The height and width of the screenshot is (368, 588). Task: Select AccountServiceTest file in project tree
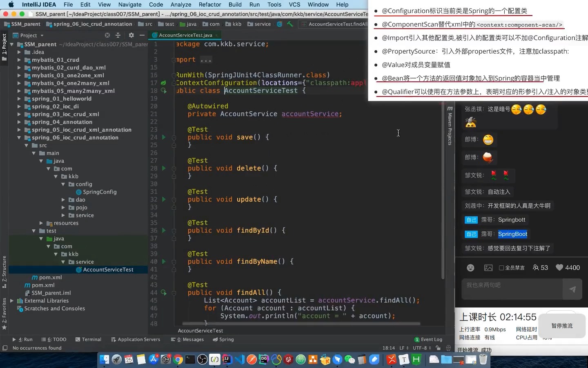click(108, 269)
